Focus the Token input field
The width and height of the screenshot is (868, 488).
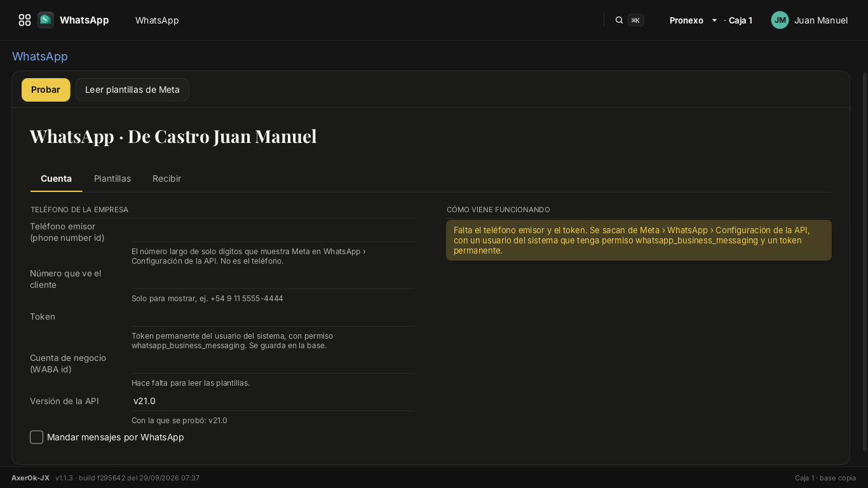point(273,316)
